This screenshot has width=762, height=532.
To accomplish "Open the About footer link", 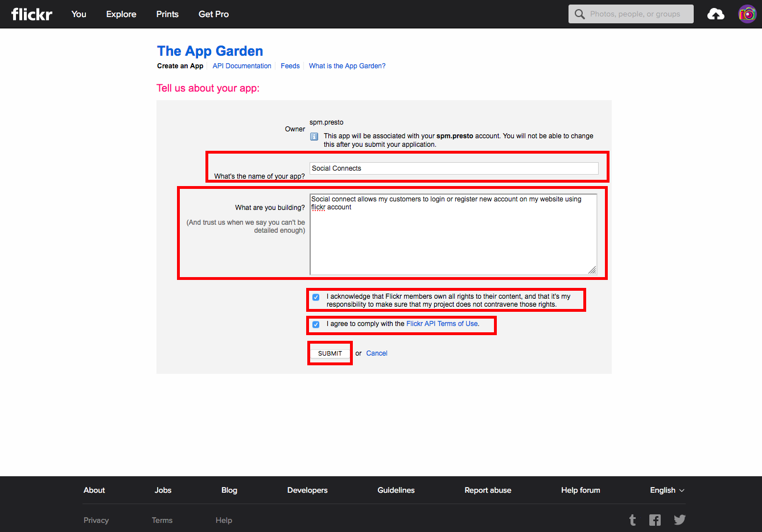I will point(94,490).
